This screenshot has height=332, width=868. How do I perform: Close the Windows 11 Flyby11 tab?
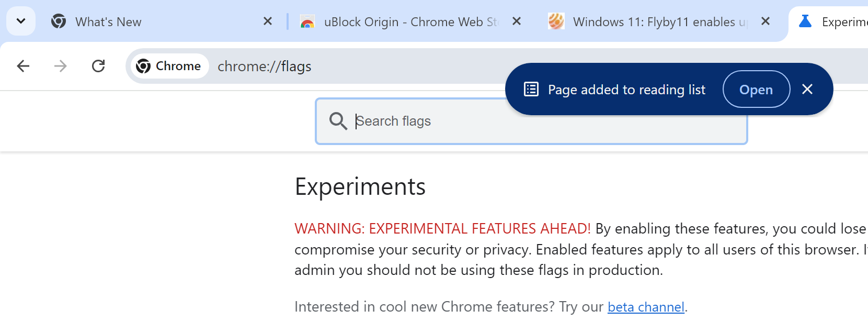pos(766,21)
